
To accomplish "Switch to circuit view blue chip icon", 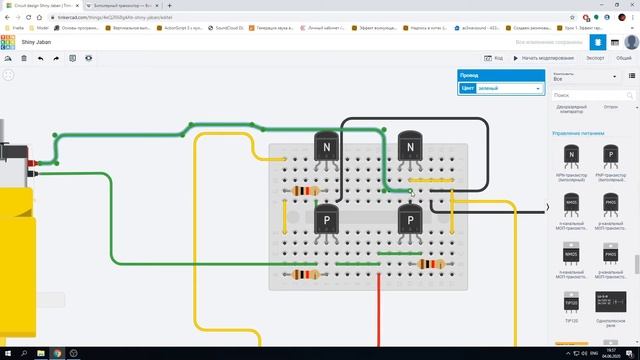I will coord(598,42).
